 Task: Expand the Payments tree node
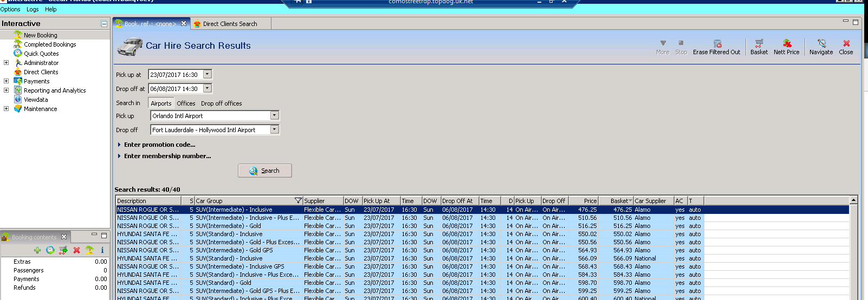pyautogui.click(x=6, y=81)
